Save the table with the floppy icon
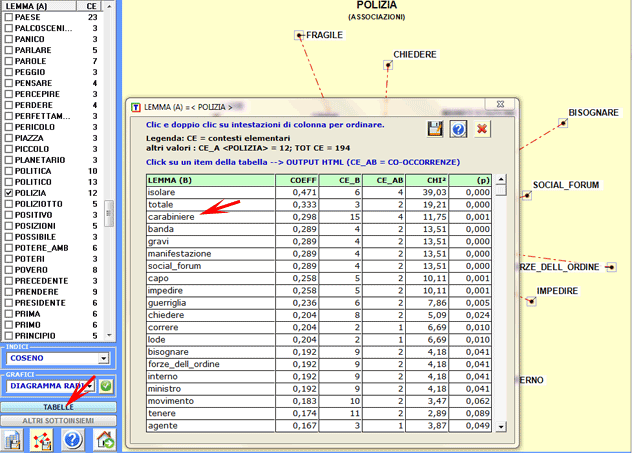The height and width of the screenshot is (453, 632). click(435, 129)
